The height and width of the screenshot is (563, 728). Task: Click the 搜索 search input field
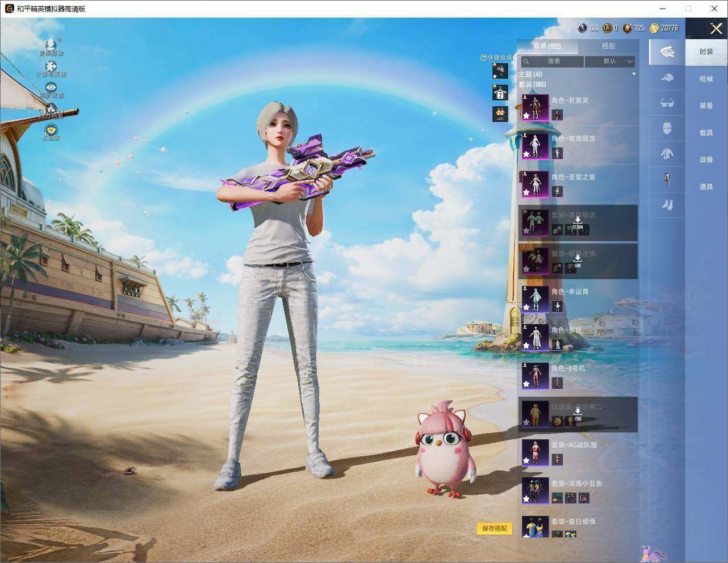pyautogui.click(x=552, y=61)
